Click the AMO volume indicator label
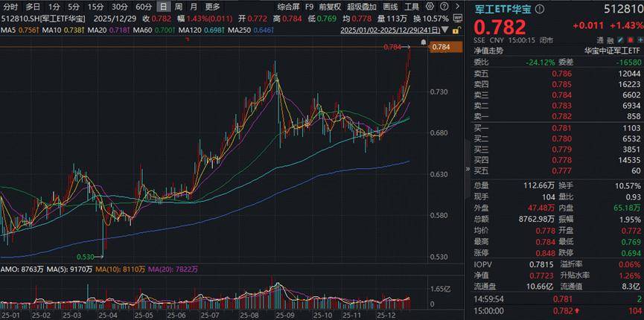644x320 pixels. pos(9,267)
